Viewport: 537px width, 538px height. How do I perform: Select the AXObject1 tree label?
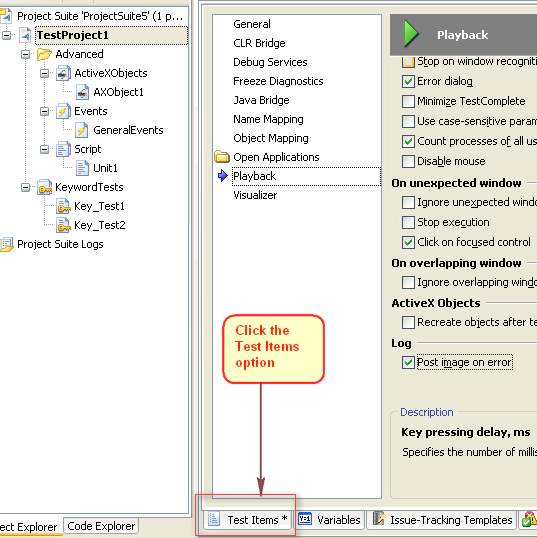coord(118,92)
